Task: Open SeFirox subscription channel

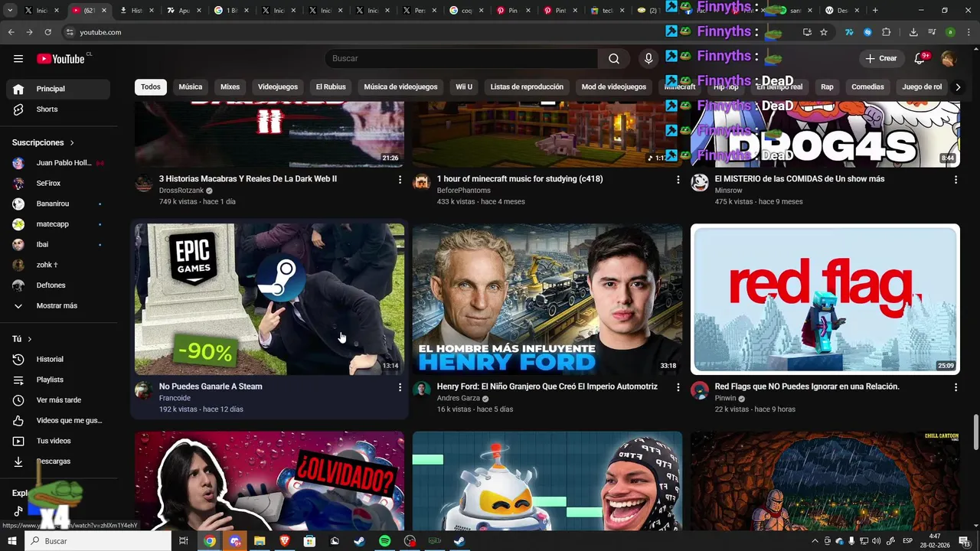Action: [58, 184]
